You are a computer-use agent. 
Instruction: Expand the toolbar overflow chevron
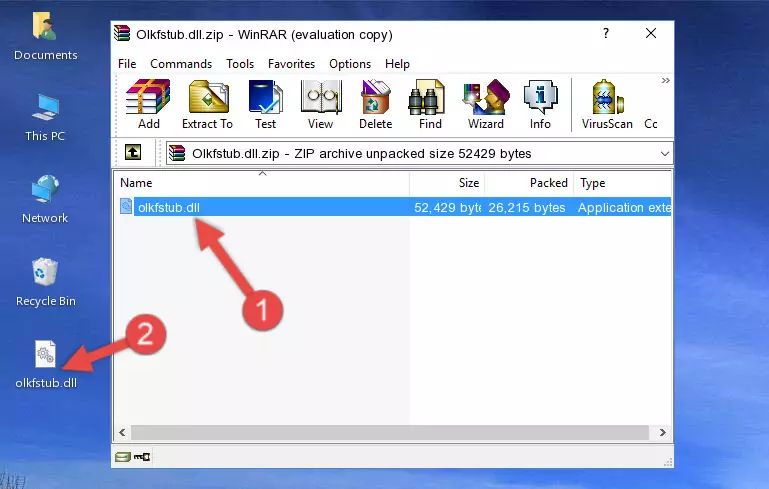pos(666,80)
